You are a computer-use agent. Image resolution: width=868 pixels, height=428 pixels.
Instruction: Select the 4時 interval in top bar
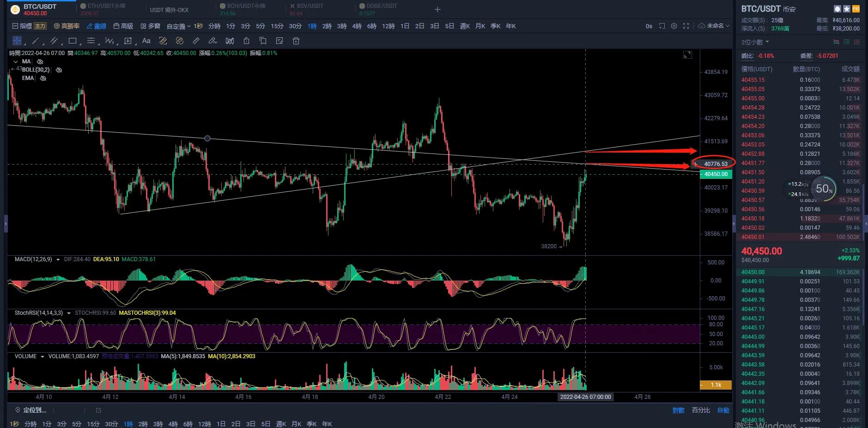tap(357, 26)
